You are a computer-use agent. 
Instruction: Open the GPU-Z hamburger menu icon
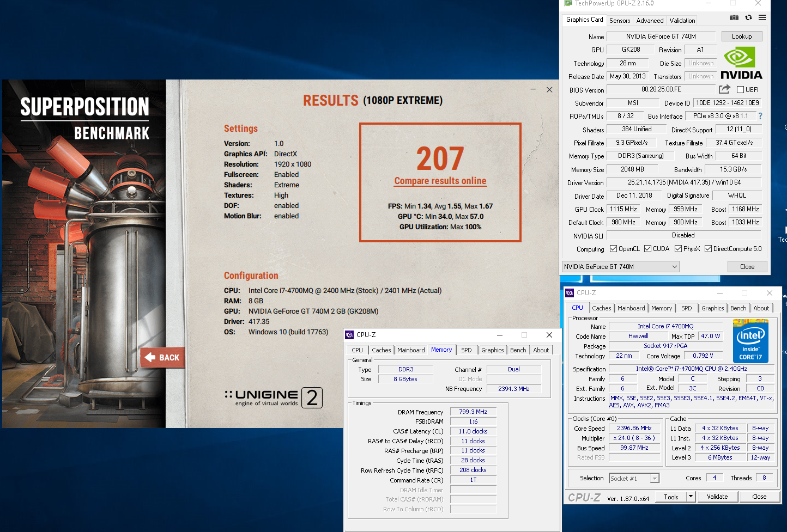(762, 17)
